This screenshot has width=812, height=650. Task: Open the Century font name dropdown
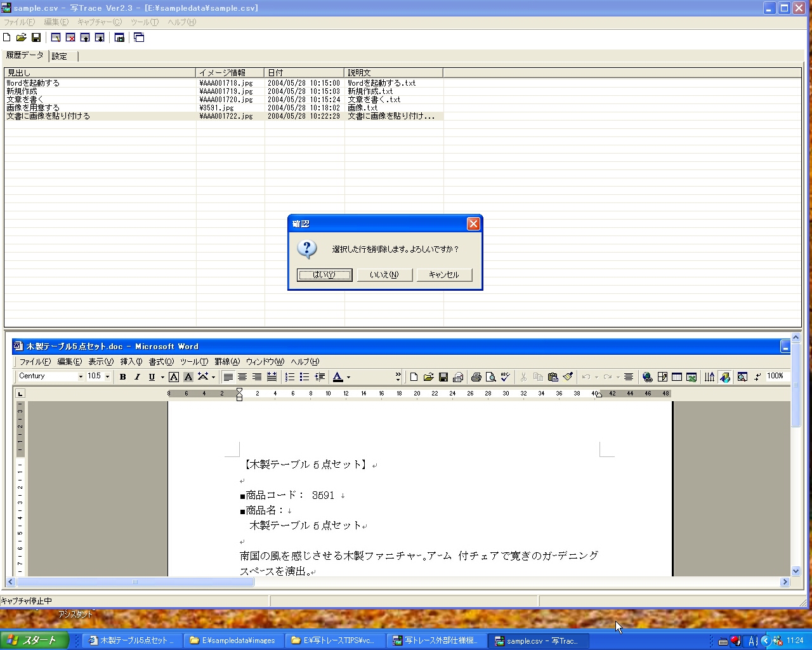coord(81,376)
